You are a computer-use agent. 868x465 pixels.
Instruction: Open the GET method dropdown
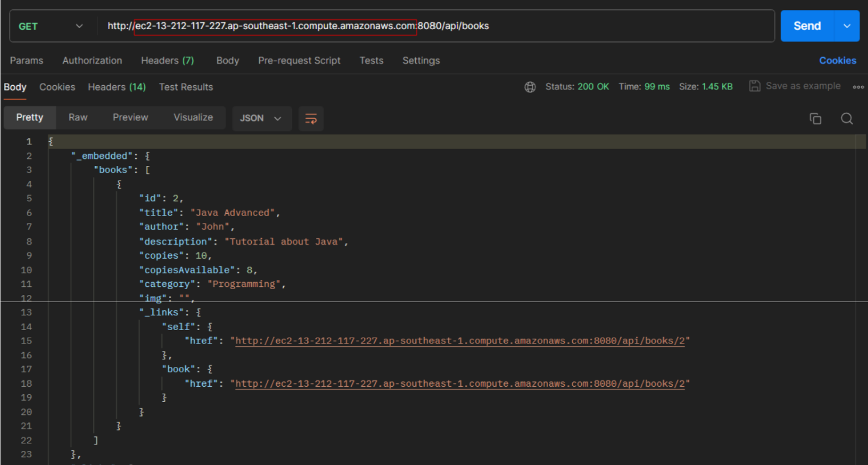51,26
